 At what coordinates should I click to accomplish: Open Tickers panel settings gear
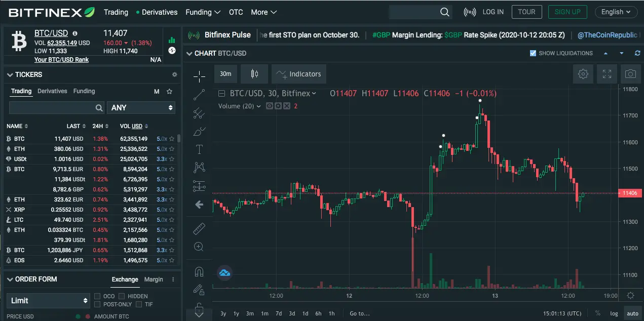point(175,74)
